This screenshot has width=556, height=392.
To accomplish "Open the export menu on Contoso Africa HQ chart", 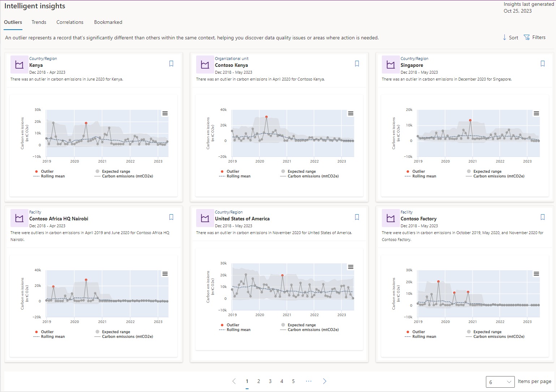I will pyautogui.click(x=165, y=274).
